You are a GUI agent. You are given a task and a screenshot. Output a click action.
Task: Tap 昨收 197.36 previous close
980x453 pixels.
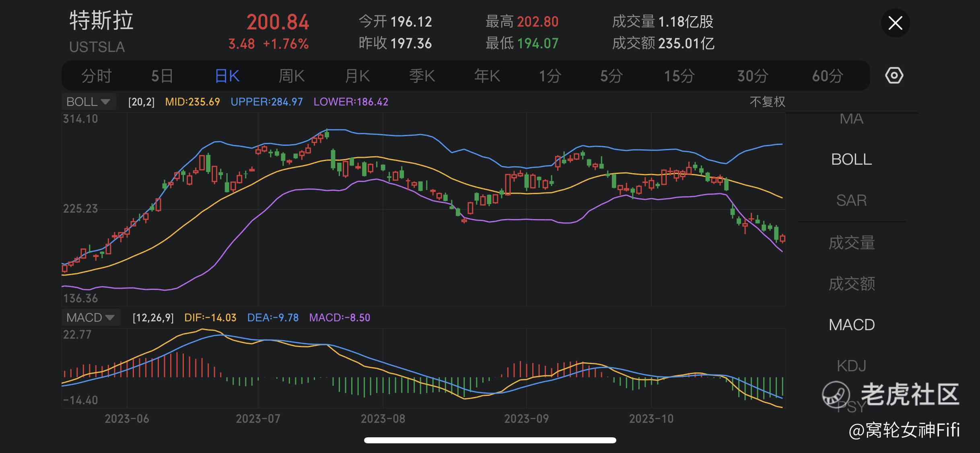tap(395, 43)
